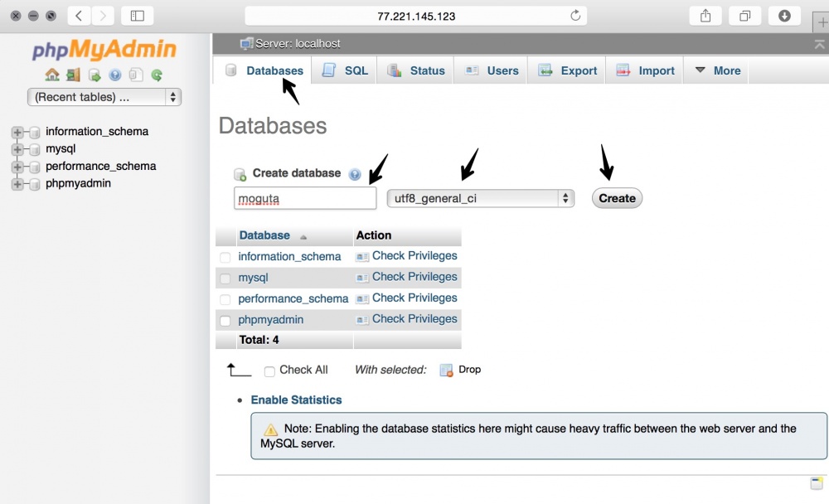Image resolution: width=829 pixels, height=504 pixels.
Task: Expand mysql tree node
Action: (17, 150)
